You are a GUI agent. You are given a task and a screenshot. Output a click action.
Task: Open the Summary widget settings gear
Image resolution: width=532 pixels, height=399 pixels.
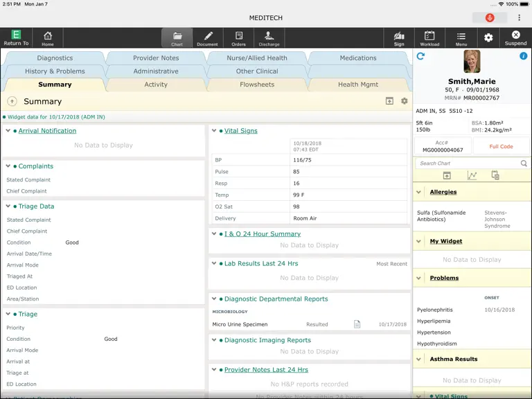tap(404, 100)
